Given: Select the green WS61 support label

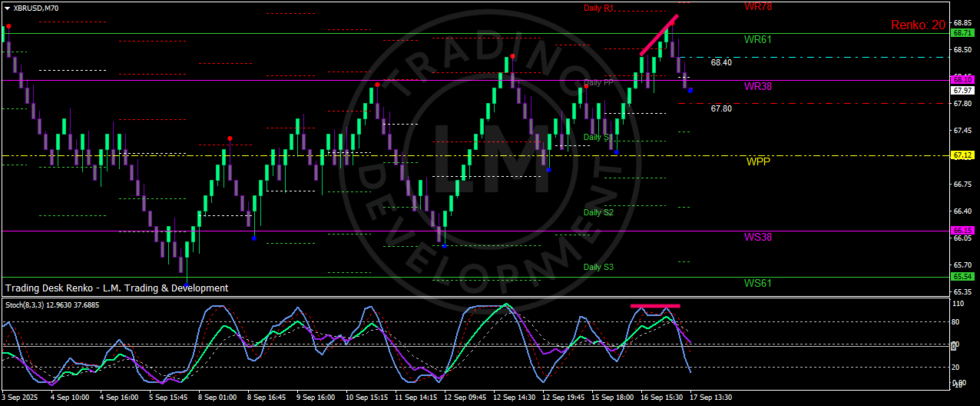Looking at the screenshot, I should (x=757, y=284).
